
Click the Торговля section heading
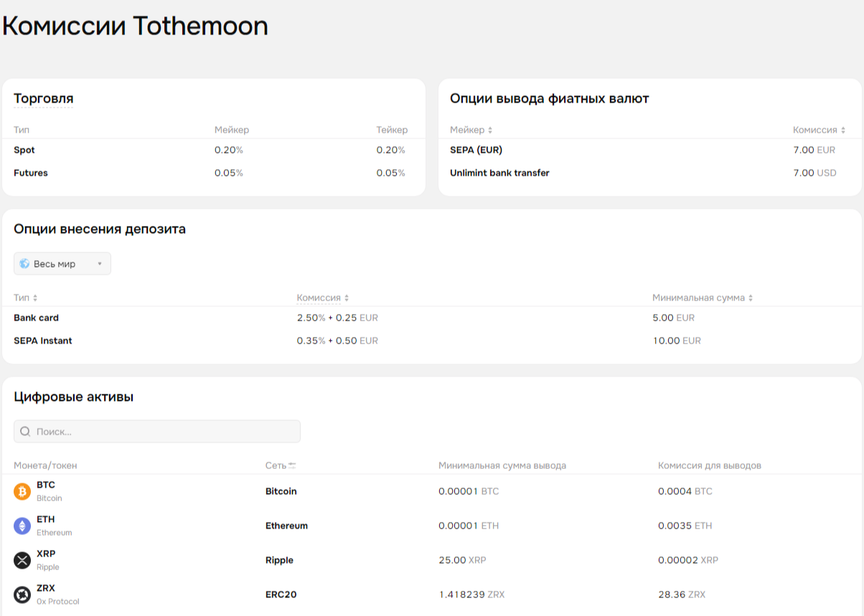coord(43,99)
